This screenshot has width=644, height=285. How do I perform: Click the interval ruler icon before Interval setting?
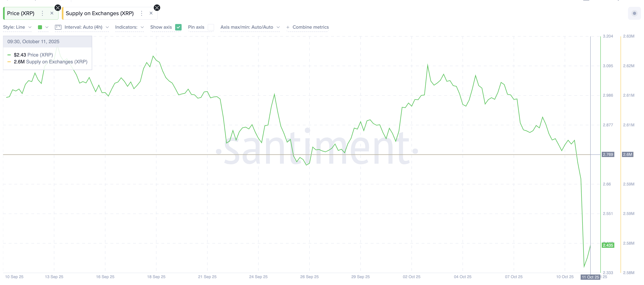[x=58, y=27]
